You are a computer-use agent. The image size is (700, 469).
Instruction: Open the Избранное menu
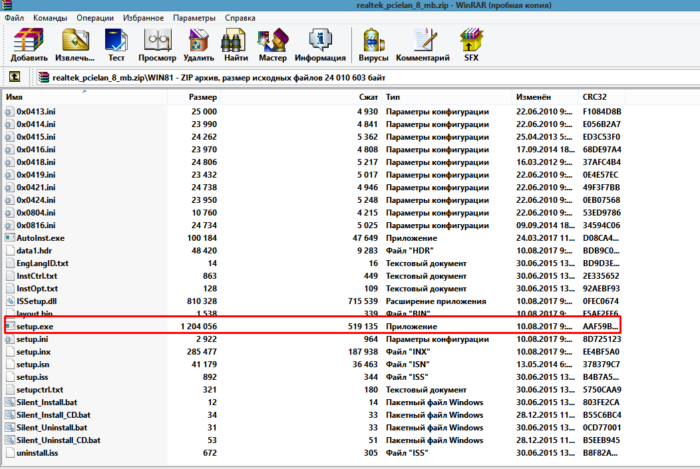143,18
